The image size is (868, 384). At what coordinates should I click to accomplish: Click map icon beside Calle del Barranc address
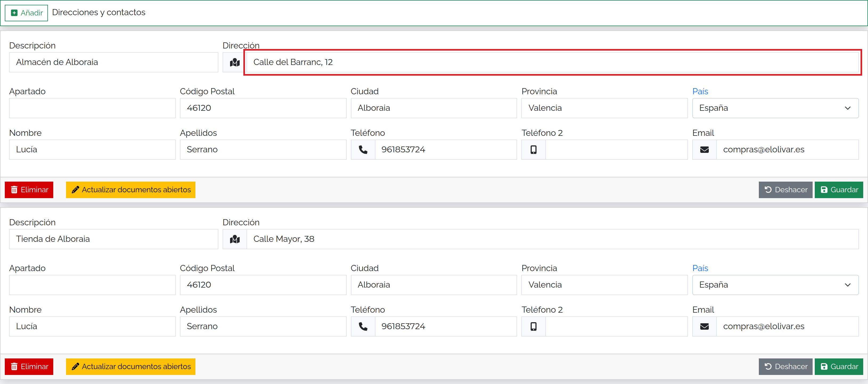(x=235, y=62)
